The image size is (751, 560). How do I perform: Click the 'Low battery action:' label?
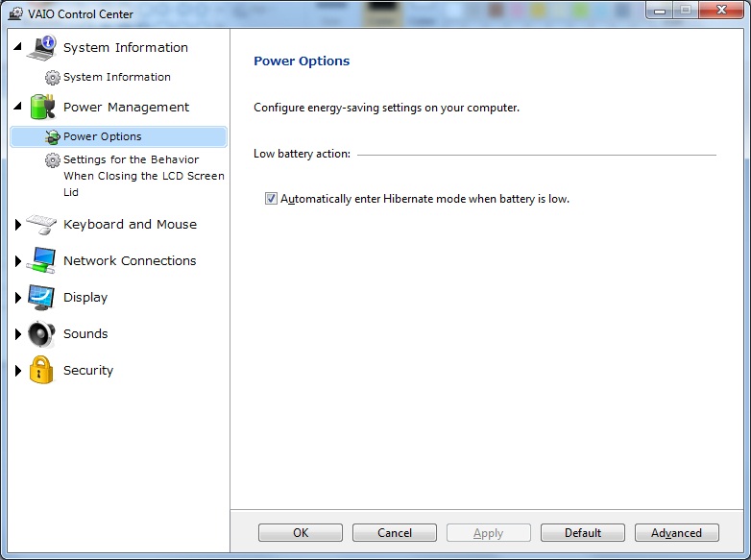click(303, 154)
